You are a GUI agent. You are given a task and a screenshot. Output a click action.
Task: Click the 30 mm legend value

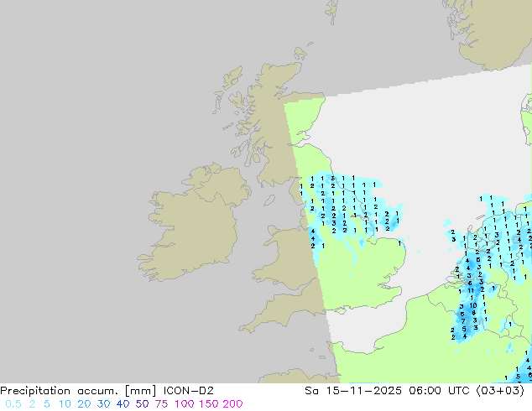[103, 404]
